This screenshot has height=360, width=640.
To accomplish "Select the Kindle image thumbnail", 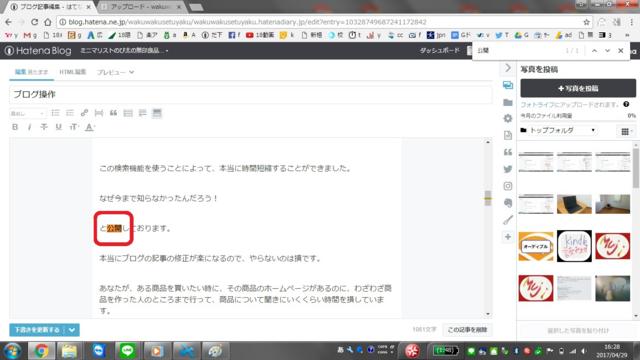I will 574,246.
